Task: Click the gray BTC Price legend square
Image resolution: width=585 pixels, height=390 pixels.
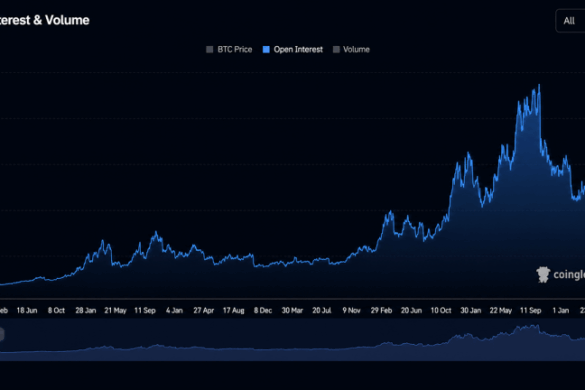Action: pyautogui.click(x=210, y=50)
